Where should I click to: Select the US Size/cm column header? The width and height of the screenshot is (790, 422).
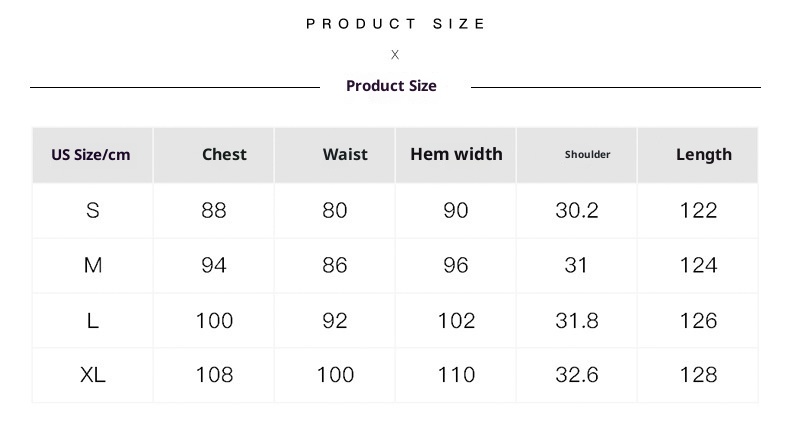(91, 155)
